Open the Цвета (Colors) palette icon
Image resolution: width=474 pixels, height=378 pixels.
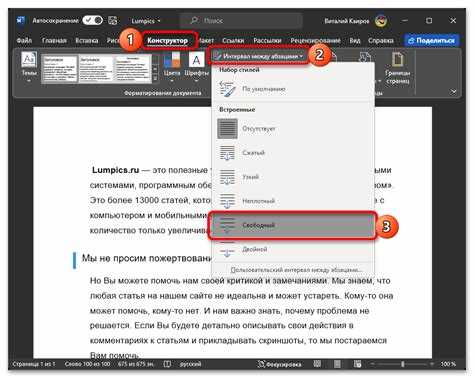pos(172,67)
